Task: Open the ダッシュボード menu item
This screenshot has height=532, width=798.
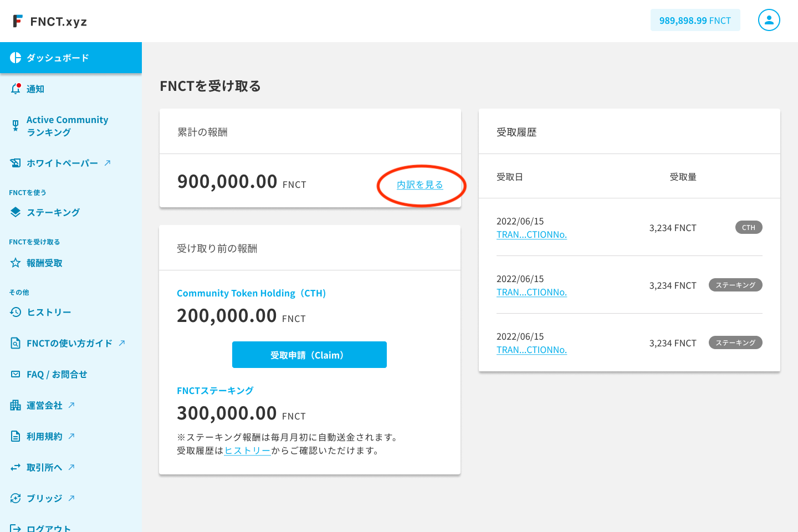Action: point(71,58)
